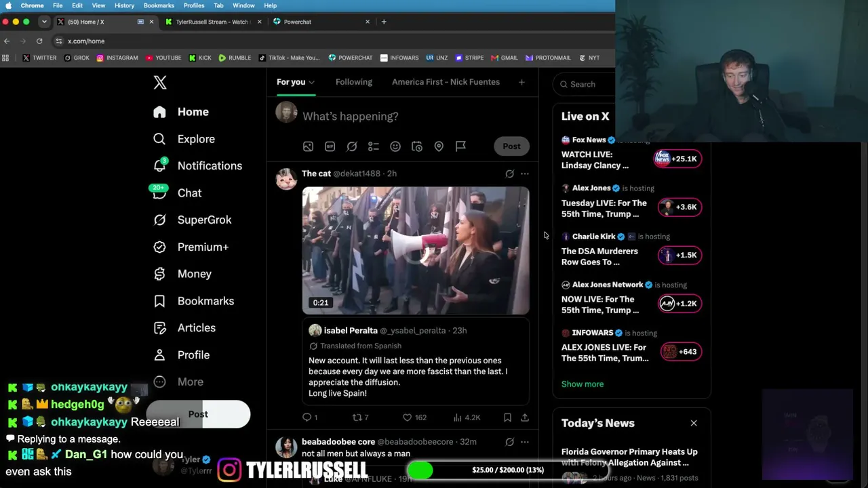868x488 pixels.
Task: Bookmark The cat's post
Action: [507, 418]
